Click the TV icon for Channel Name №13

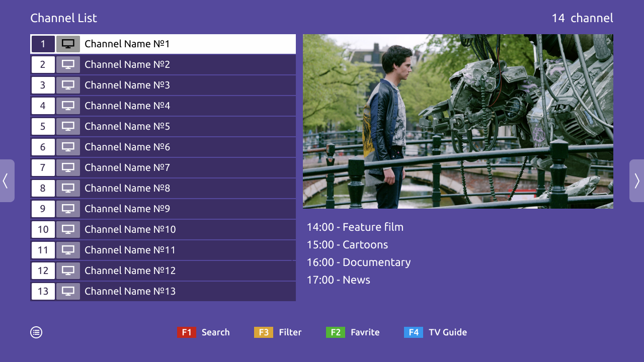(68, 291)
